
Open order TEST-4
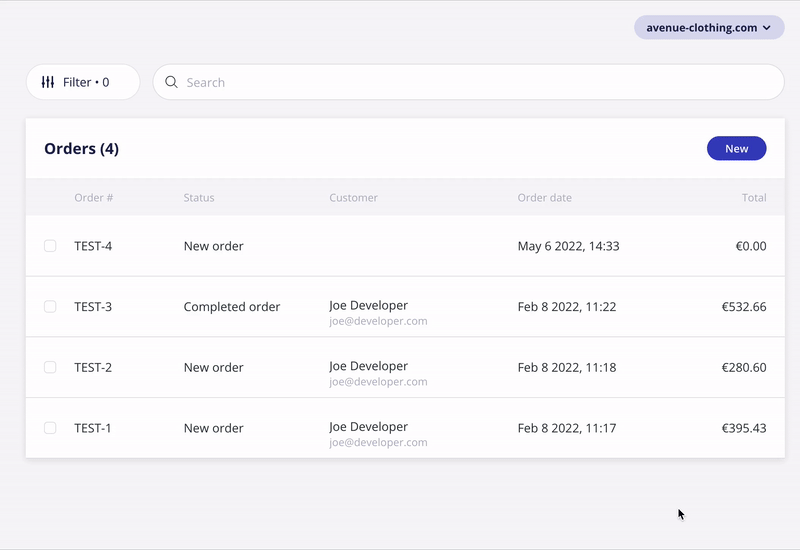pyautogui.click(x=93, y=246)
